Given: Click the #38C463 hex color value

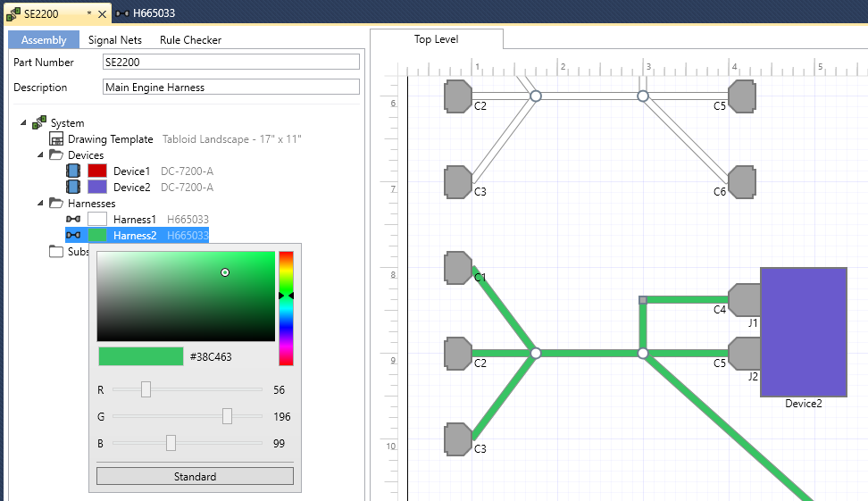Looking at the screenshot, I should tap(211, 357).
